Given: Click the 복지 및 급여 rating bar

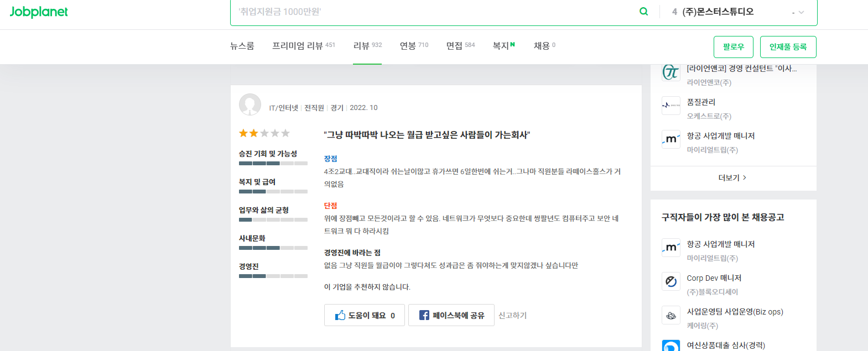Looking at the screenshot, I should coord(273,192).
